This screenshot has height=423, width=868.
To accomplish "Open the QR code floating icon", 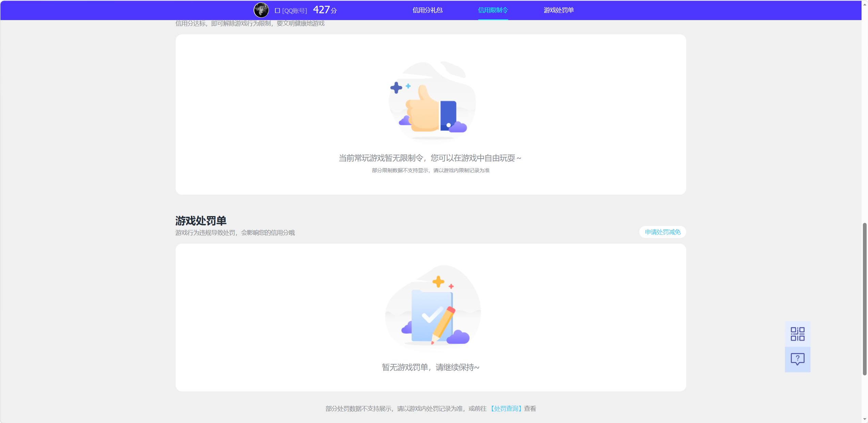I will (x=798, y=334).
